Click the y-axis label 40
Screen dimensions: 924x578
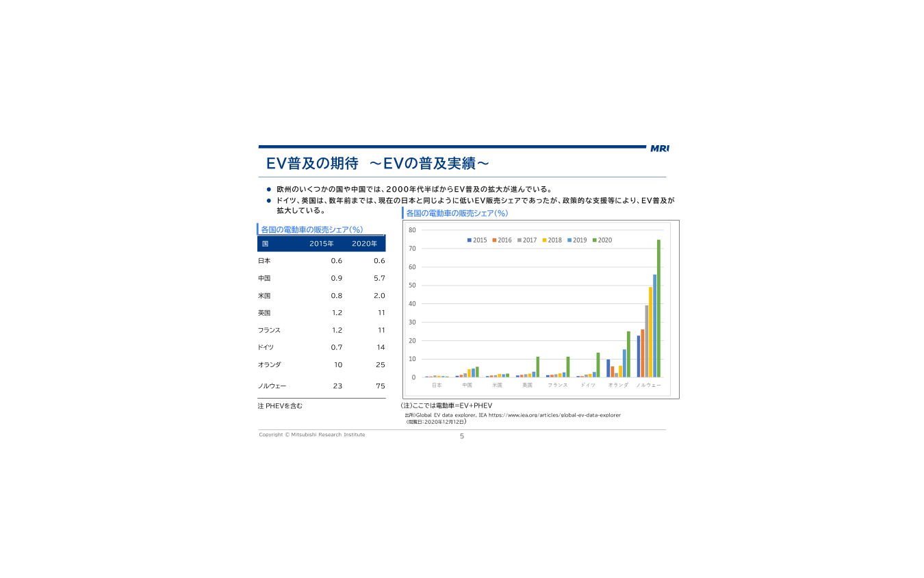tap(412, 304)
